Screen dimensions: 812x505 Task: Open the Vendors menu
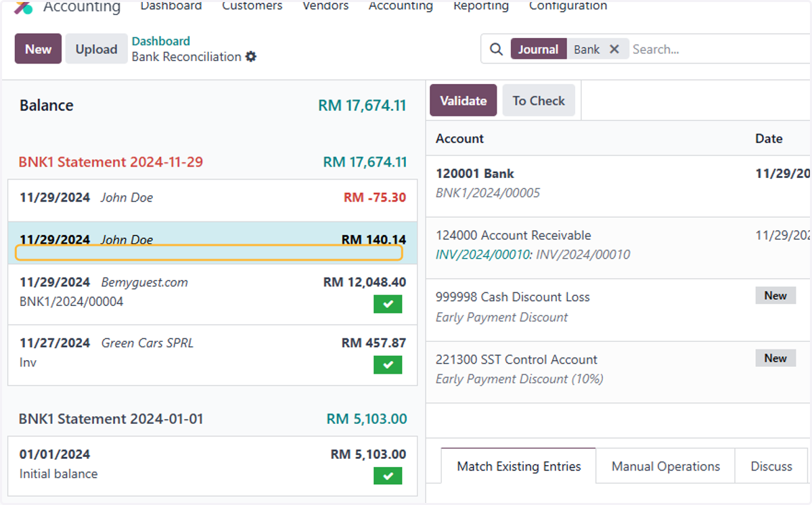pos(325,6)
